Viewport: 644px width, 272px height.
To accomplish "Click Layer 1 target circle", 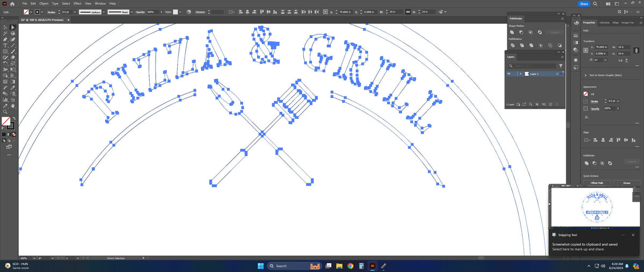I will (x=557, y=74).
